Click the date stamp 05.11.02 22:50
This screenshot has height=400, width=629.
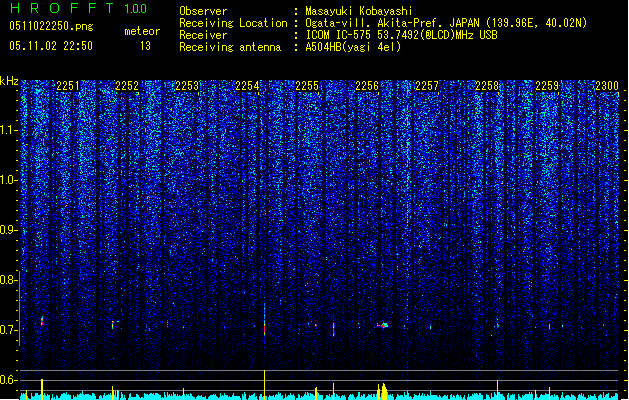(x=51, y=46)
